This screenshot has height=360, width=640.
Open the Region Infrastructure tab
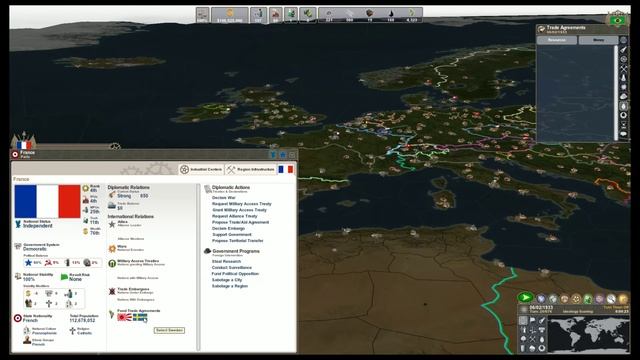point(251,169)
